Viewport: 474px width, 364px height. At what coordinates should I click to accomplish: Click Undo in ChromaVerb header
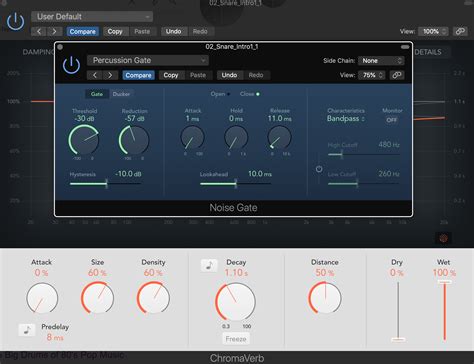click(x=173, y=31)
